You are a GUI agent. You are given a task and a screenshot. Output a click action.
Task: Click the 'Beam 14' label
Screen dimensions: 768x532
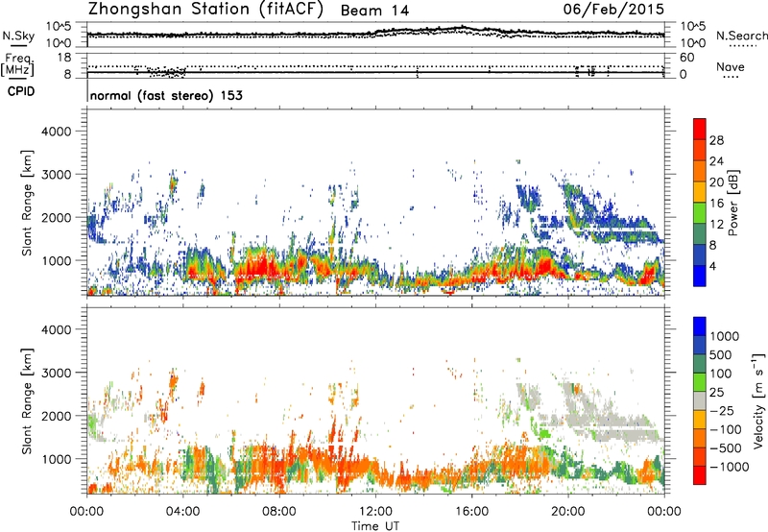point(374,11)
